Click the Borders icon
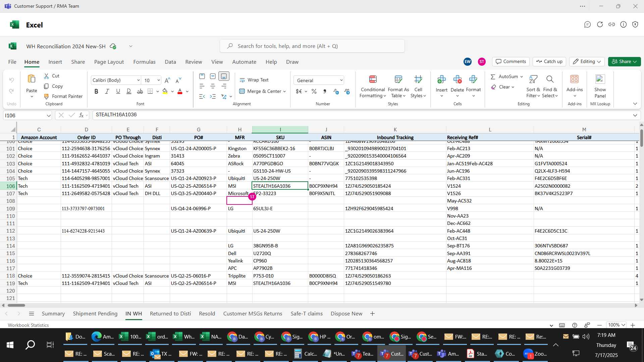 (x=150, y=91)
